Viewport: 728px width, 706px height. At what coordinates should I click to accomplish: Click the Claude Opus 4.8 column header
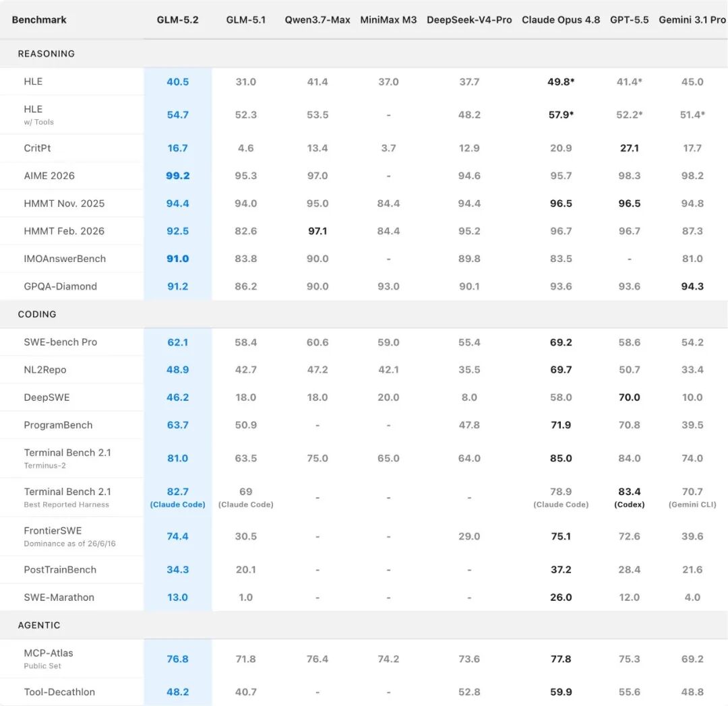(x=561, y=20)
